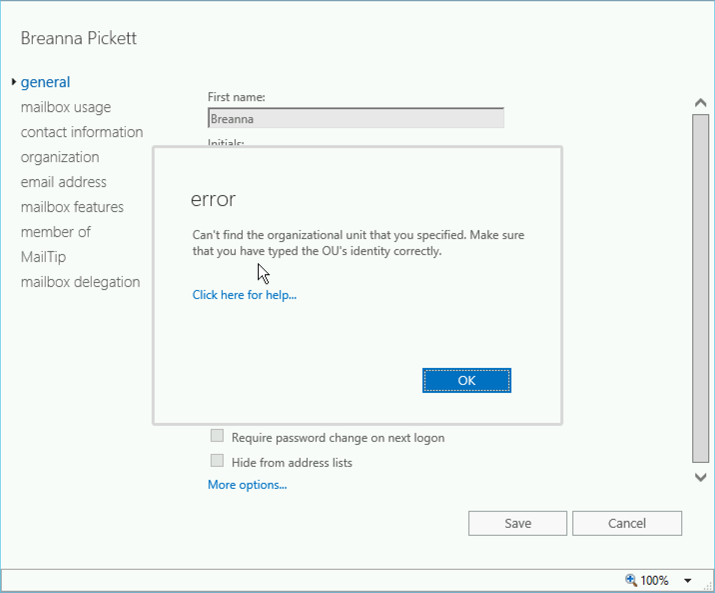
Task: Expand More options link
Action: (247, 485)
